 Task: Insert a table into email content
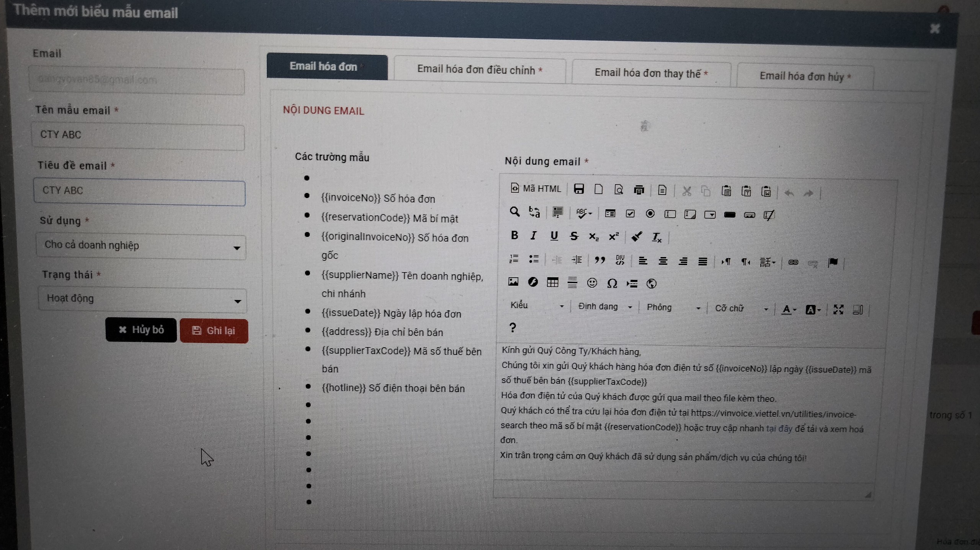point(552,283)
